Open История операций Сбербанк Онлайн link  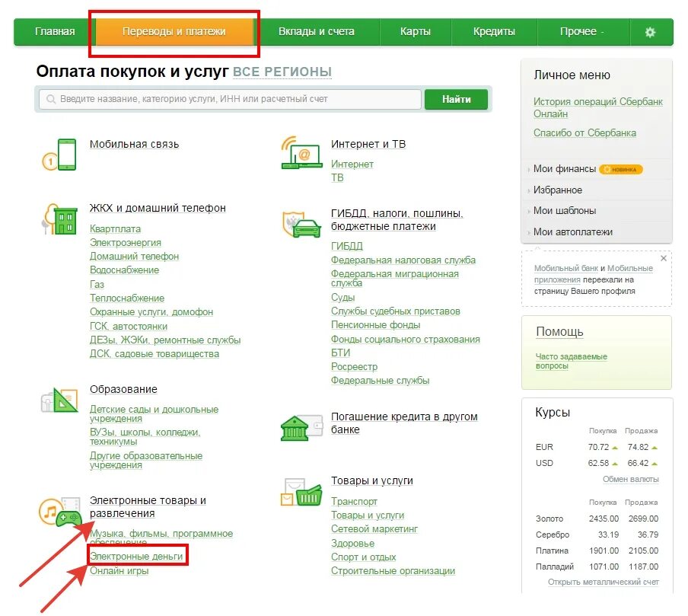point(597,107)
